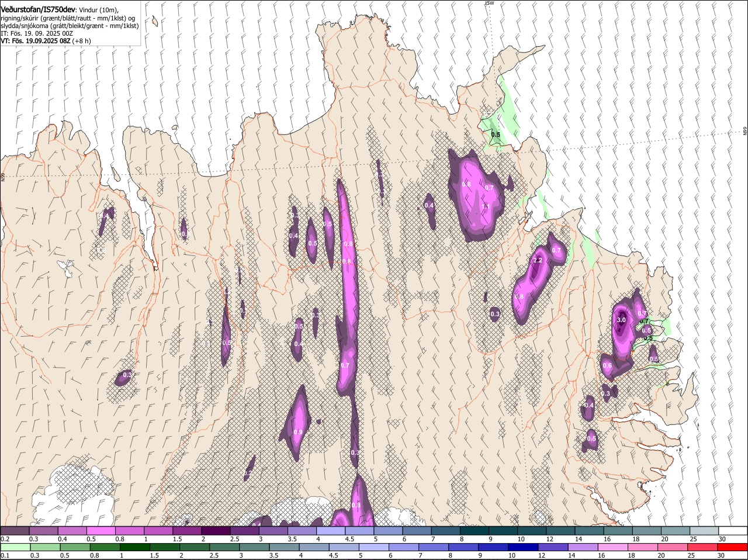Select the lower legend swatch between 1 and 1.5

point(134,547)
